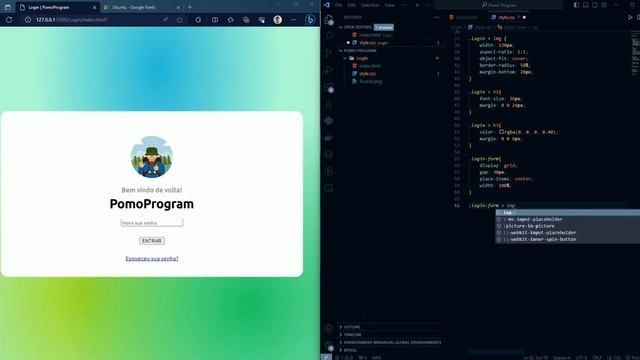
Task: Open VS Code Explorer activity icon
Action: click(329, 20)
